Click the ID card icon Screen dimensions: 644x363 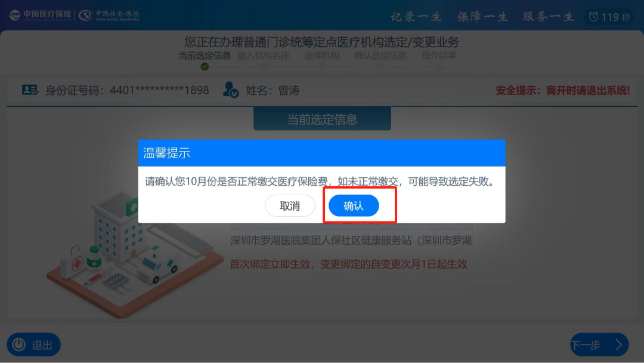(30, 90)
